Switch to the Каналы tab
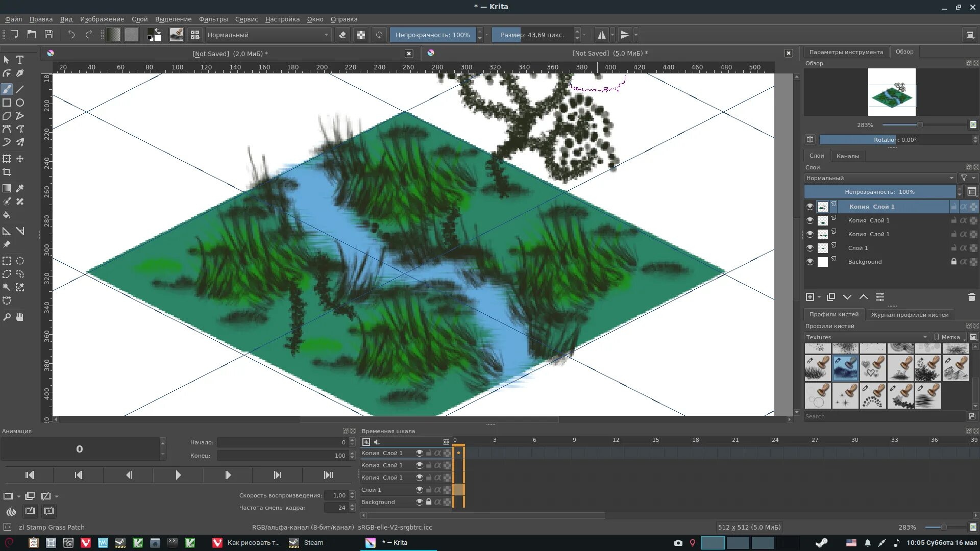Image resolution: width=980 pixels, height=551 pixels. 847,156
